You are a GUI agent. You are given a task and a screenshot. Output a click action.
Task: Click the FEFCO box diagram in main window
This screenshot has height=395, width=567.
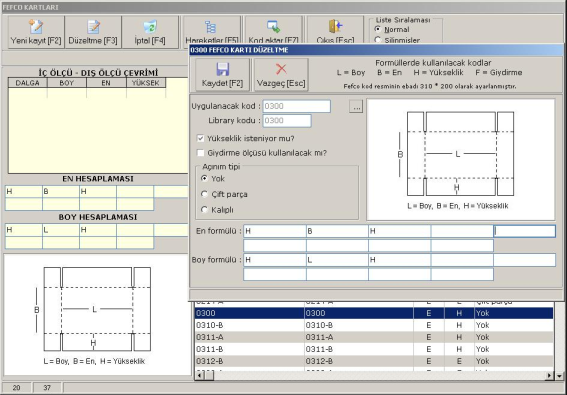pos(97,315)
